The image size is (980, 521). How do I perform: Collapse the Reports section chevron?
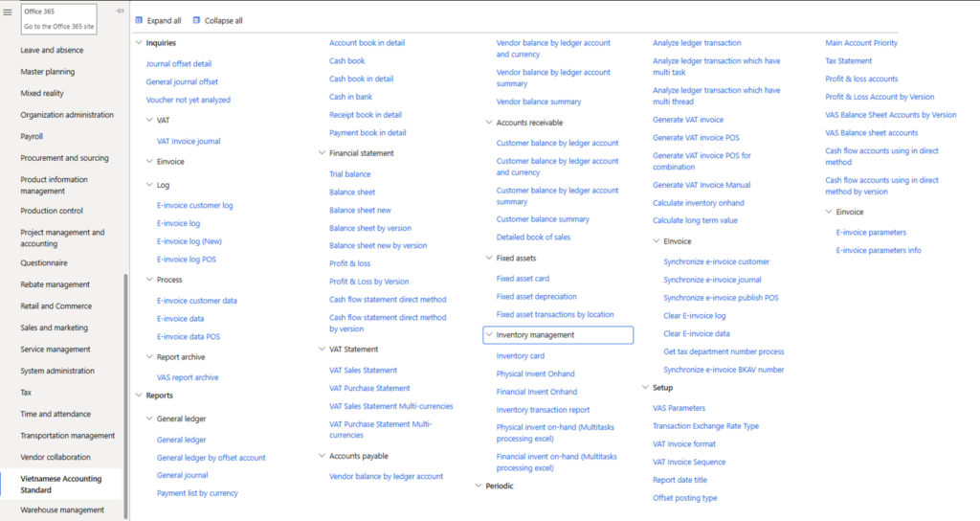tap(139, 396)
